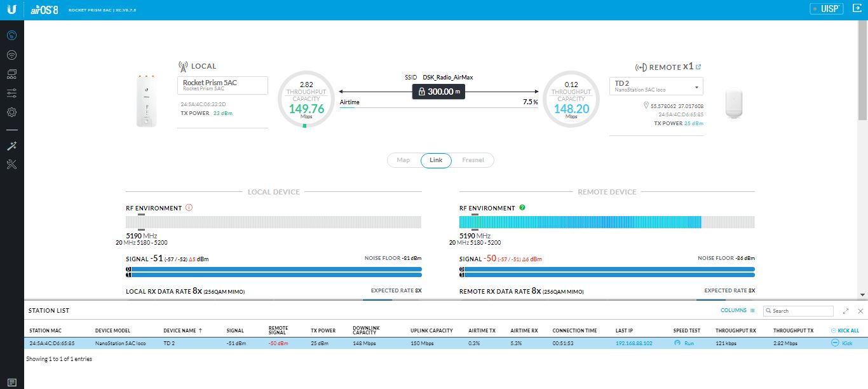
Task: Select the MAC cell 24:5A:4C:D6:65:85 in the station row
Action: pyautogui.click(x=52, y=343)
